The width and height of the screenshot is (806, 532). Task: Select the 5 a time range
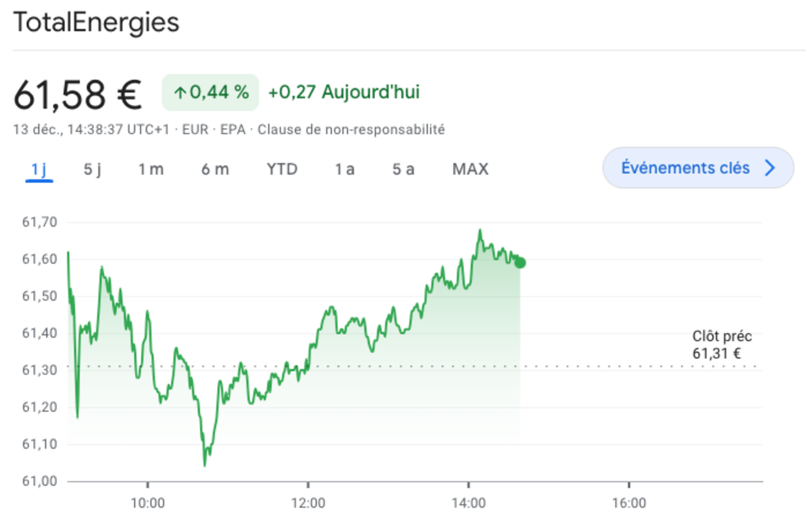click(x=403, y=170)
